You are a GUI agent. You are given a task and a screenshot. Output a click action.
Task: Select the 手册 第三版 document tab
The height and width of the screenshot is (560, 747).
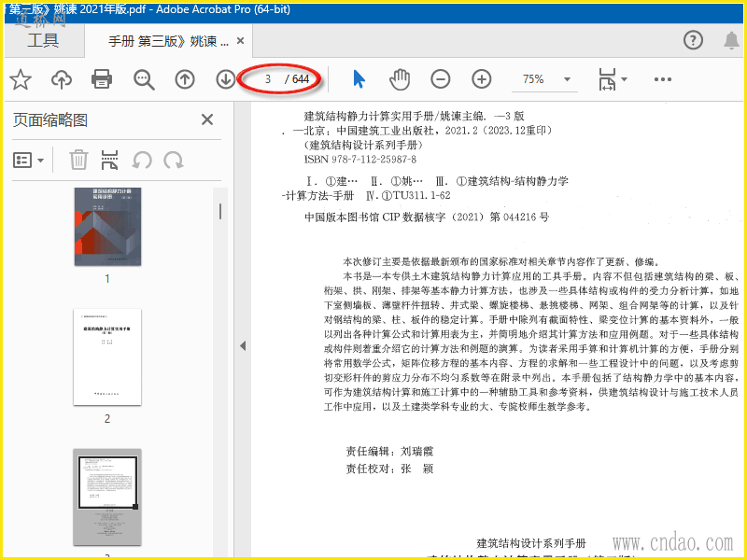(168, 41)
